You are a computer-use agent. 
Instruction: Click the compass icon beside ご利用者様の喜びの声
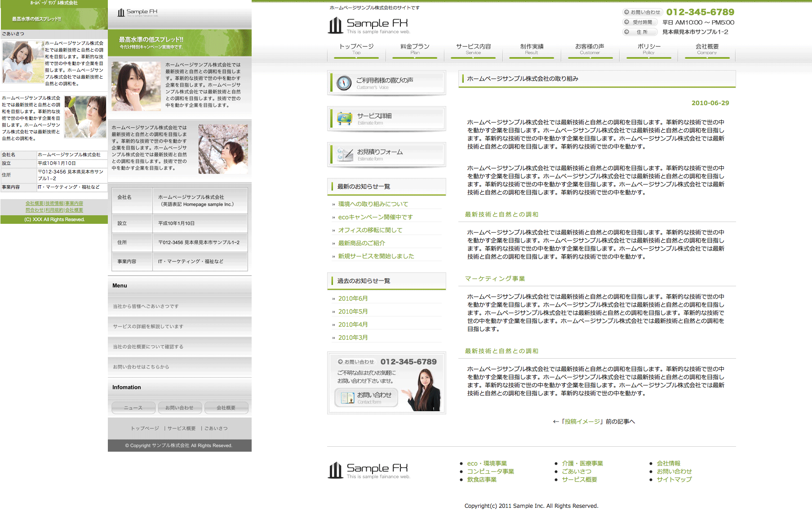pyautogui.click(x=344, y=83)
